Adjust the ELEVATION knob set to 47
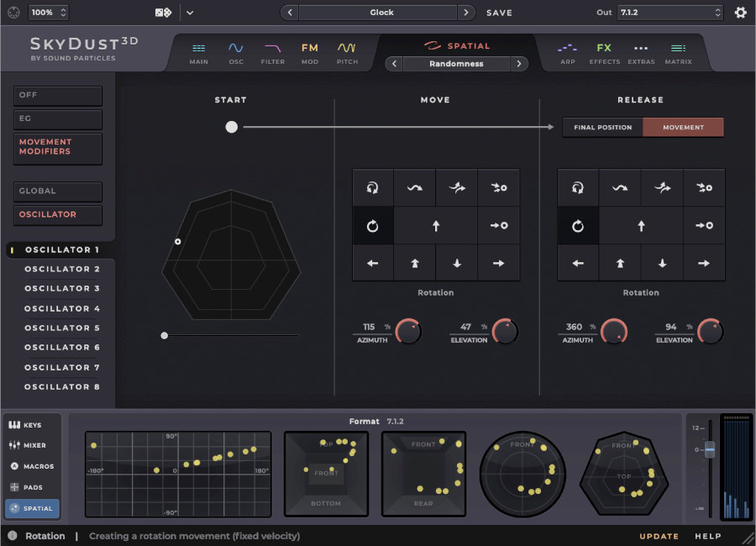756x546 pixels. [x=505, y=330]
